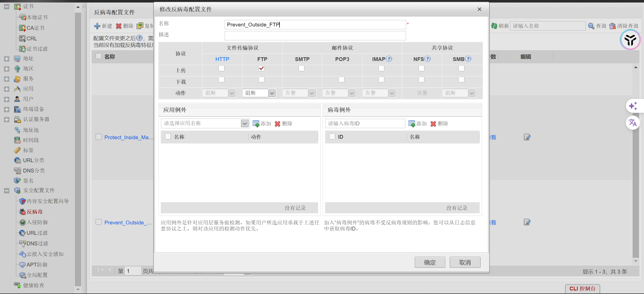Open 地址池 sidebar item
The width and height of the screenshot is (644, 294).
(31, 130)
